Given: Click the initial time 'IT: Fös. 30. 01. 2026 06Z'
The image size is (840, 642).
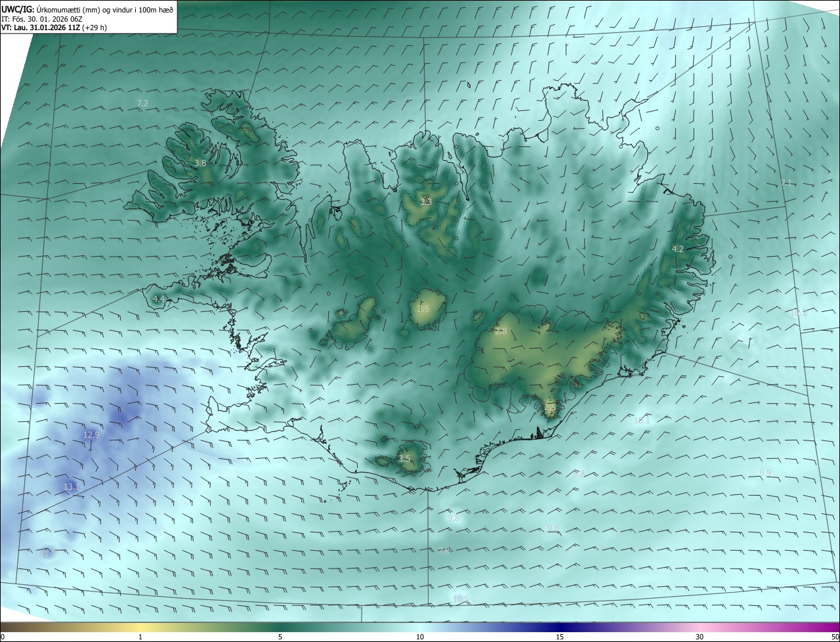Looking at the screenshot, I should [x=43, y=19].
